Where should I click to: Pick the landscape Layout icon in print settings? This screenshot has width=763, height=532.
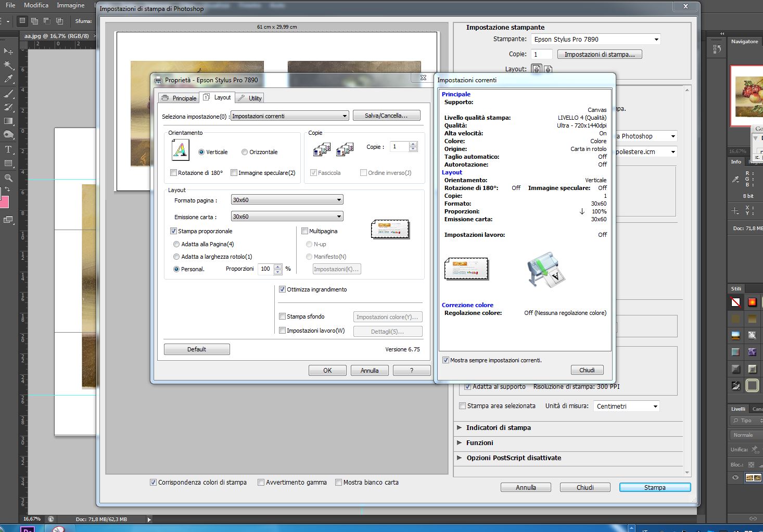[548, 69]
